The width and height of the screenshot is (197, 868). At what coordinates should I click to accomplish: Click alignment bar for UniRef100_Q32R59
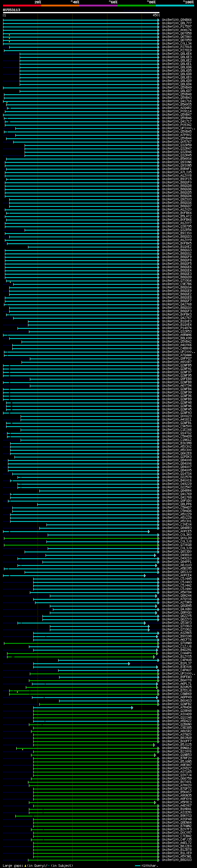92,145
